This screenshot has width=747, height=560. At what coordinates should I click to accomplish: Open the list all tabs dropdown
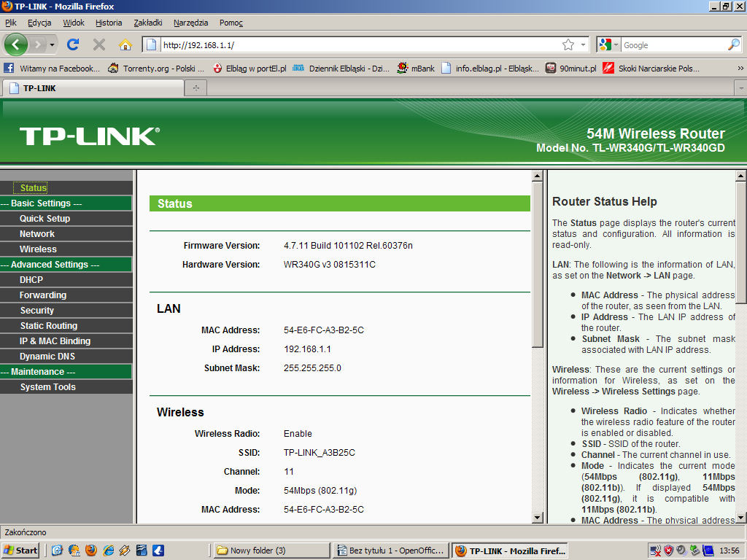(x=741, y=88)
